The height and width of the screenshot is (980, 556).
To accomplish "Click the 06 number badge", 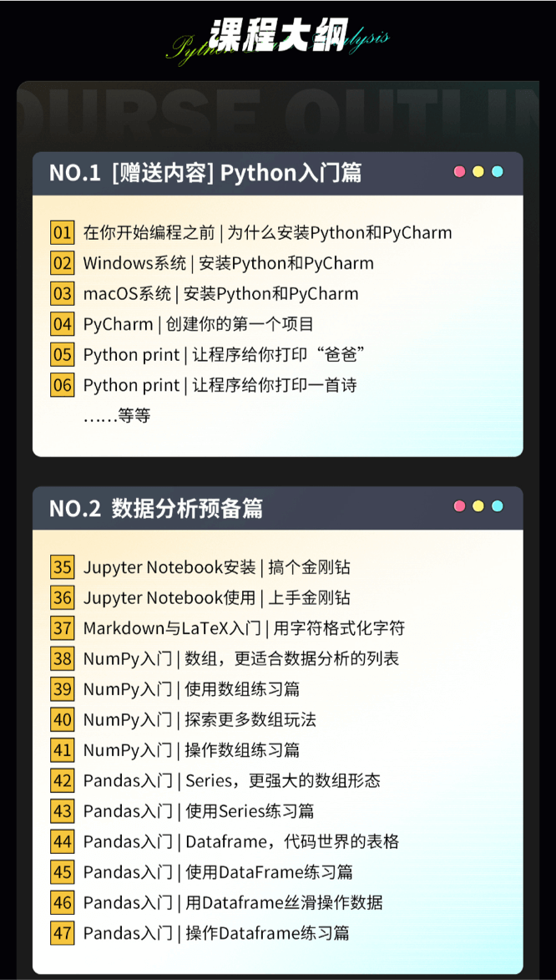I will coord(62,385).
